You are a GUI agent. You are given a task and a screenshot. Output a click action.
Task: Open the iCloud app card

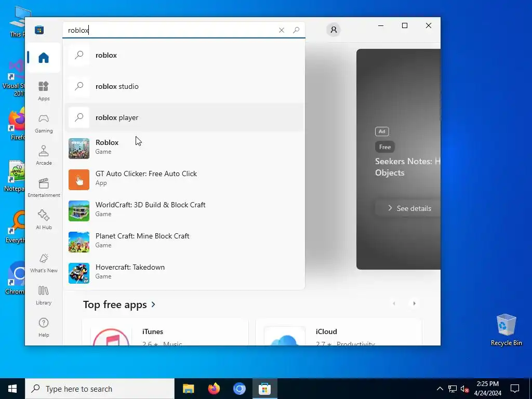click(339, 332)
